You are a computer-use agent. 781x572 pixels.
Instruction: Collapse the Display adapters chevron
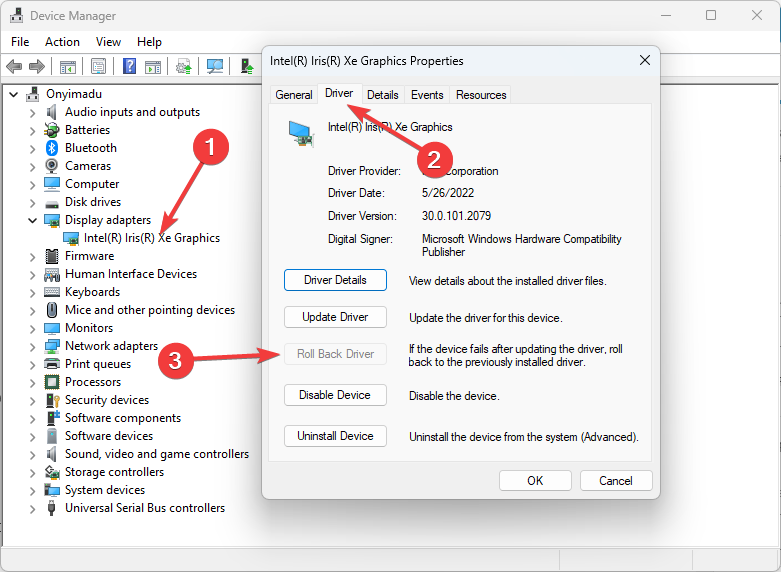tap(32, 220)
